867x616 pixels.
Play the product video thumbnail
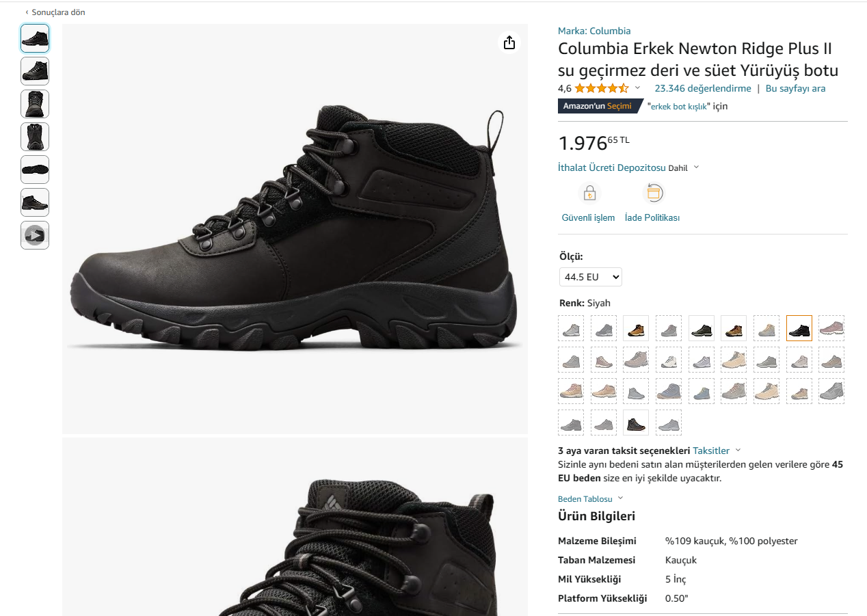tap(35, 235)
